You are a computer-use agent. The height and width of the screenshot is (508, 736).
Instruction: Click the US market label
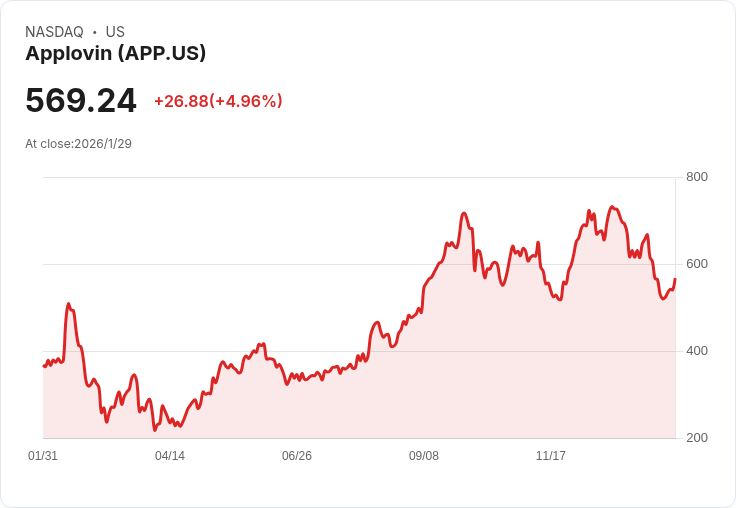115,31
